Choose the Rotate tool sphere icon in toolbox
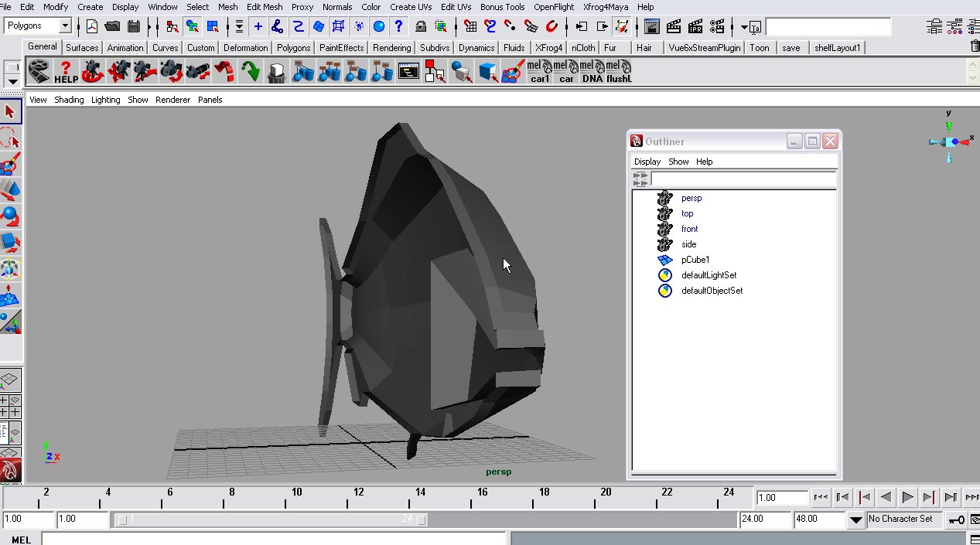Screen dimensions: 980x545 point(10,216)
